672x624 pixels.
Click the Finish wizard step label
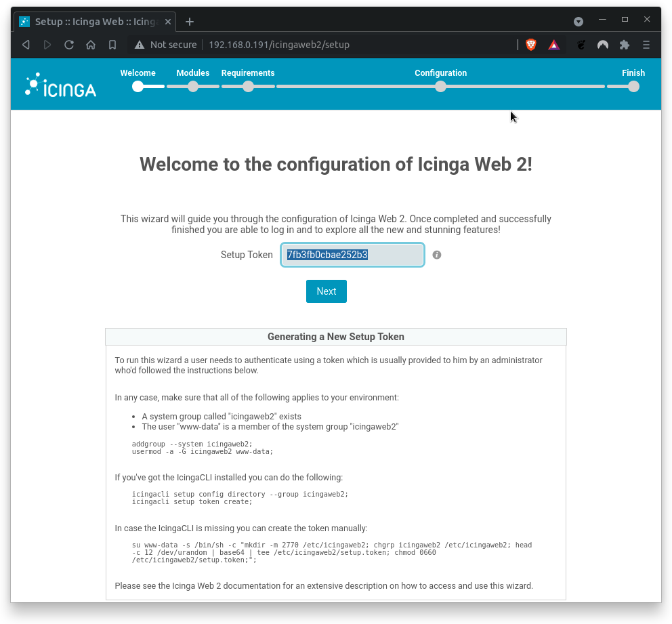pyautogui.click(x=633, y=72)
